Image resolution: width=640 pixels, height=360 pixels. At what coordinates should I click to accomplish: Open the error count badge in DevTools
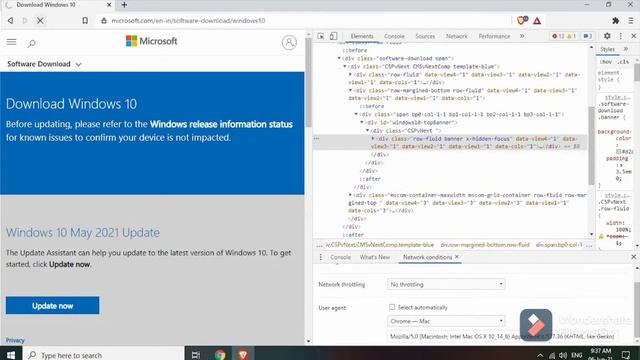pos(558,36)
